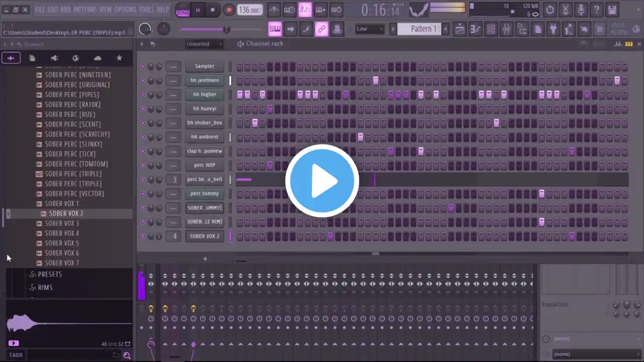Viewport: 644px width, 362px height.
Task: Open the Unsorted channel filter dropdown
Action: point(204,44)
